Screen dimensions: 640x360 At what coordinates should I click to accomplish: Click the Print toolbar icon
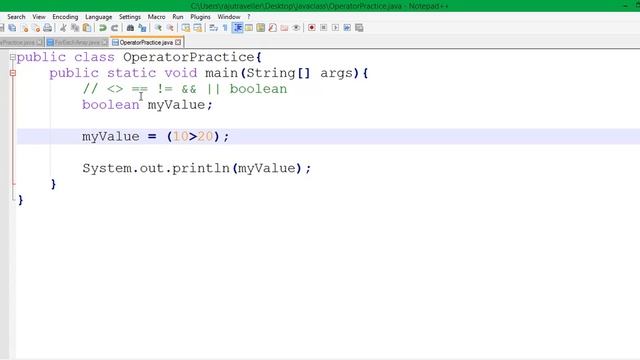coord(48,28)
